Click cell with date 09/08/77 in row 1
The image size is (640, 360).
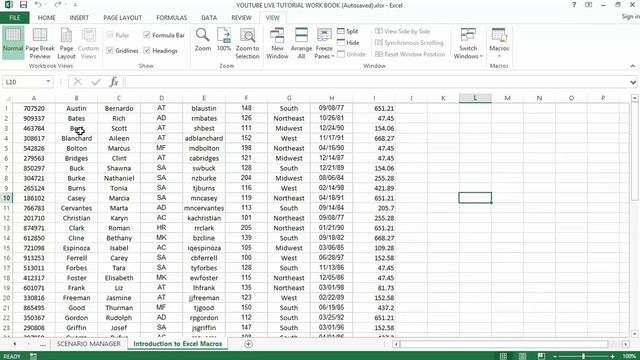tap(331, 108)
